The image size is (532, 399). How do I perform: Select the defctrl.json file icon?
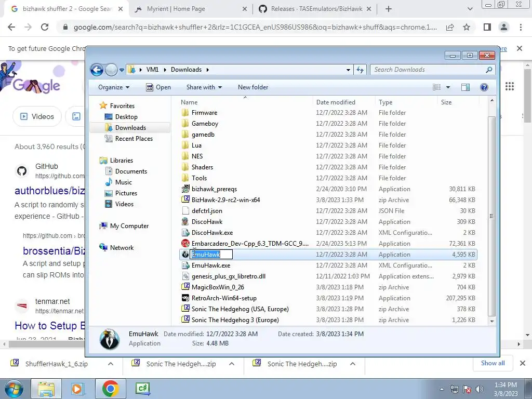coord(185,211)
